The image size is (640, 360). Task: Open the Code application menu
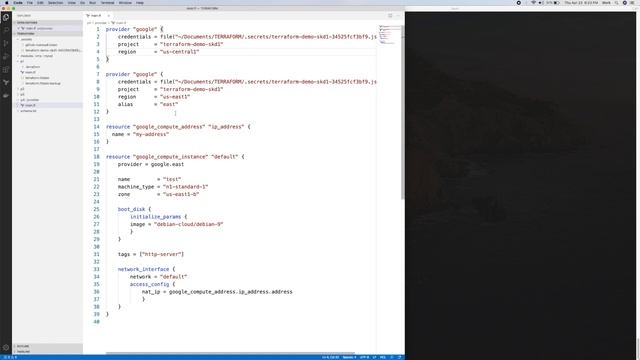pos(18,2)
